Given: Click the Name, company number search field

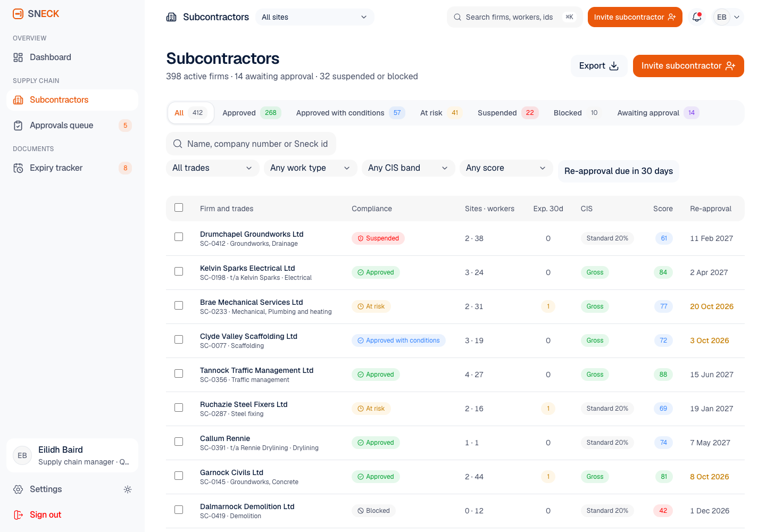Looking at the screenshot, I should 251,144.
